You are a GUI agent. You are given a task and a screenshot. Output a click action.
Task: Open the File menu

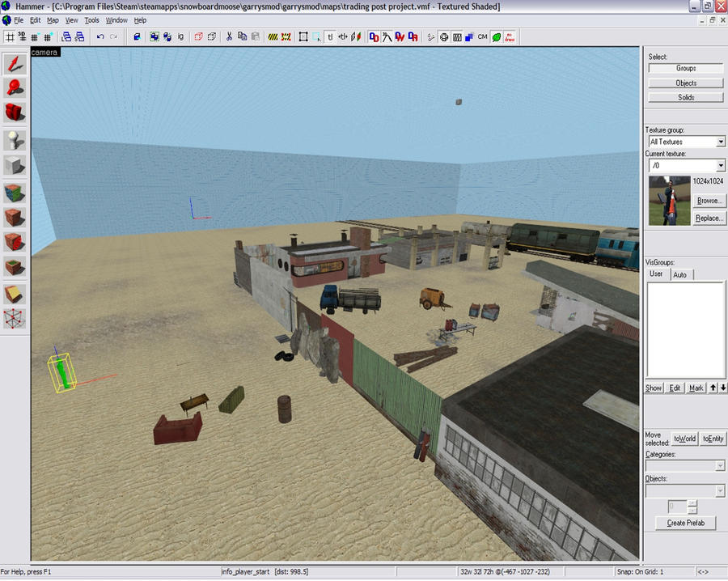(x=18, y=20)
